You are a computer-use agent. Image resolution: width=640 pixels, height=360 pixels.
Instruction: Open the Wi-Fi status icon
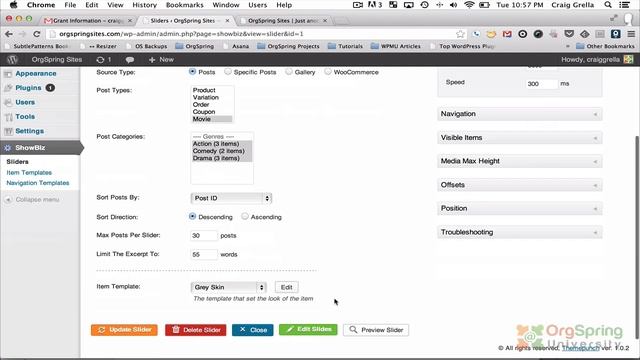pyautogui.click(x=469, y=5)
